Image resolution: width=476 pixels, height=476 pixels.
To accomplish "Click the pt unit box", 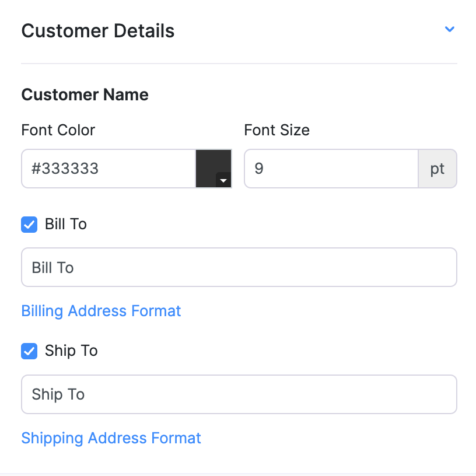I will click(437, 169).
